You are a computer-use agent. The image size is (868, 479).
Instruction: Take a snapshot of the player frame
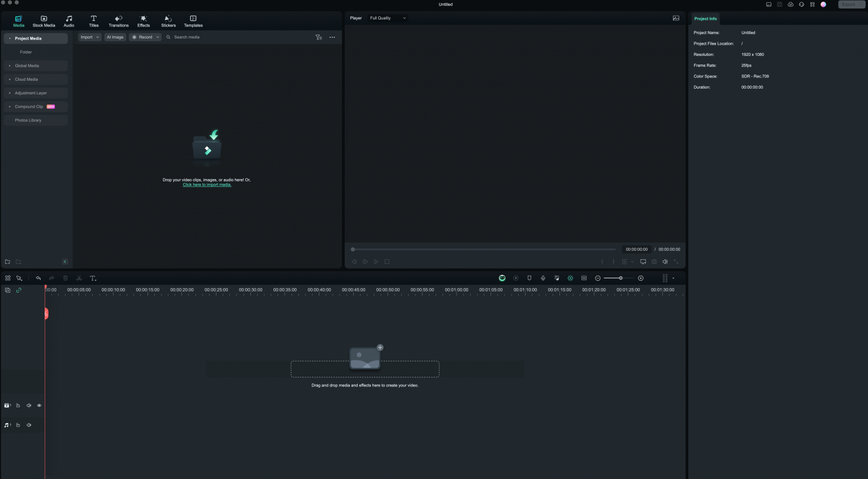click(654, 262)
